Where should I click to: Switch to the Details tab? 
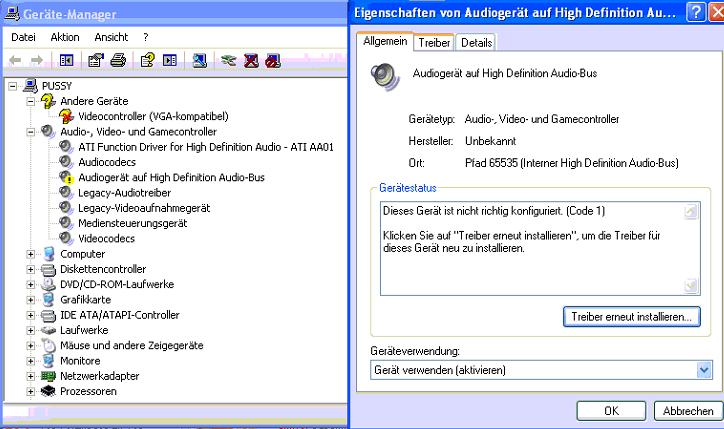476,42
